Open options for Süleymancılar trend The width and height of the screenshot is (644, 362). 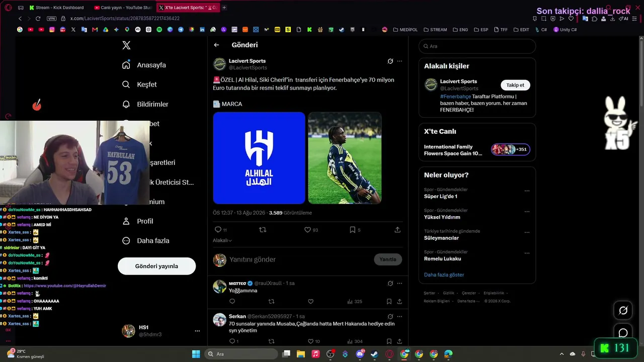[527, 233]
